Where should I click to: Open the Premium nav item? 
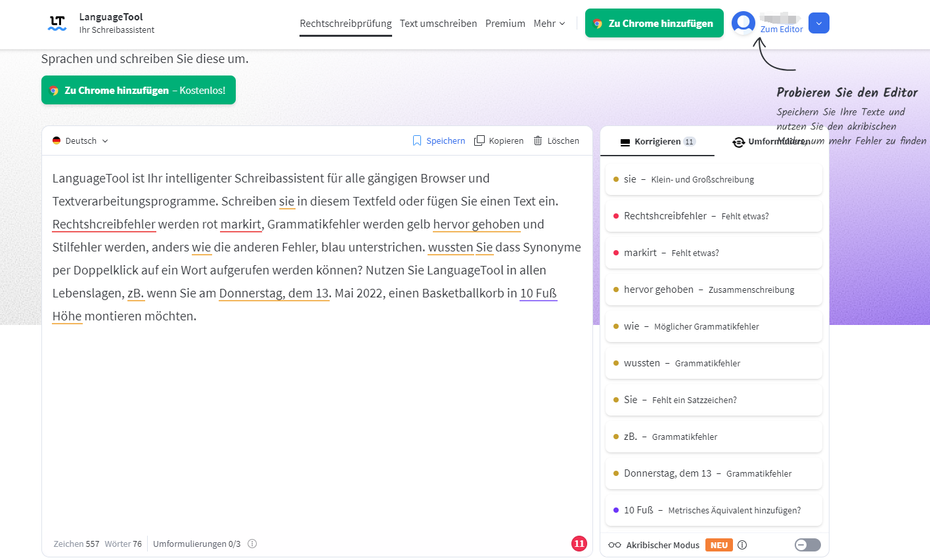click(x=505, y=24)
